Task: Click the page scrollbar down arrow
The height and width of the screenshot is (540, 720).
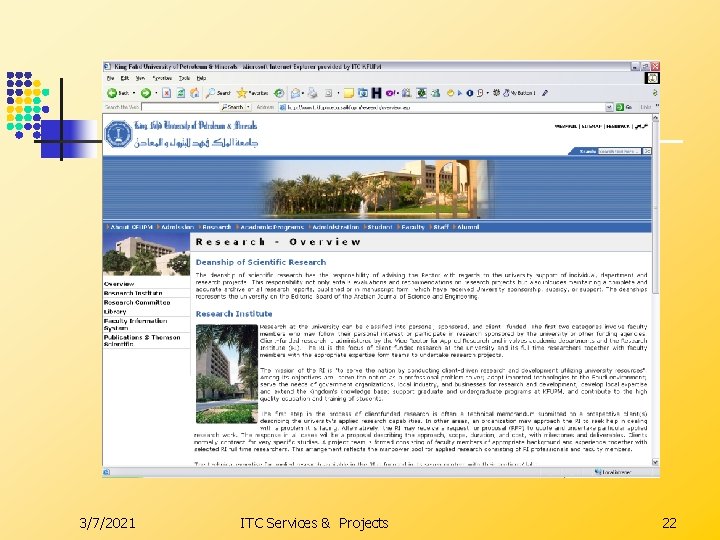Action: 655,462
